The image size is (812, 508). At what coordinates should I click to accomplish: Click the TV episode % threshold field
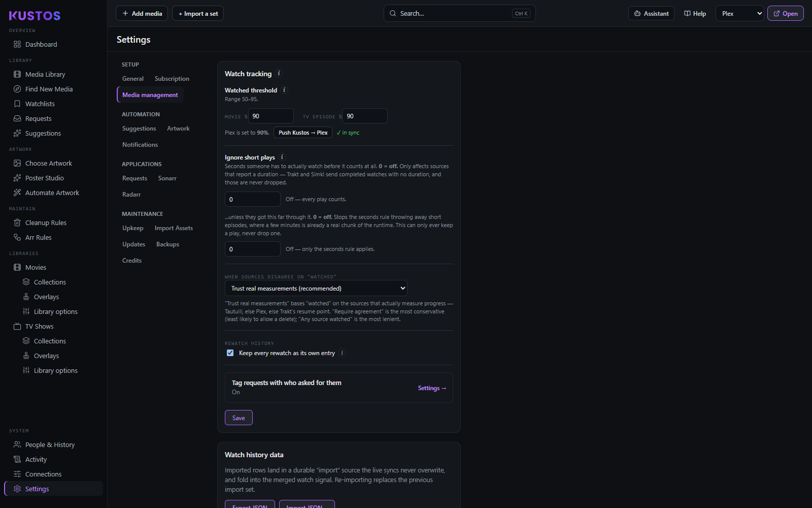pyautogui.click(x=365, y=116)
